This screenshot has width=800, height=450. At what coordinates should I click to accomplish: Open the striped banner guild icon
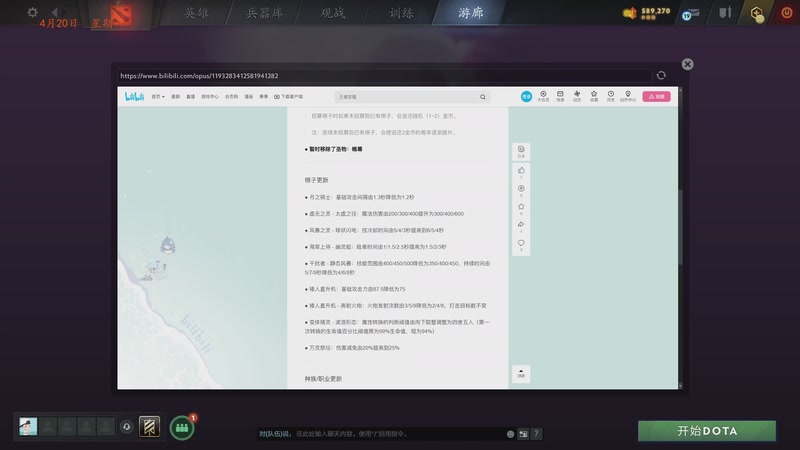[149, 427]
